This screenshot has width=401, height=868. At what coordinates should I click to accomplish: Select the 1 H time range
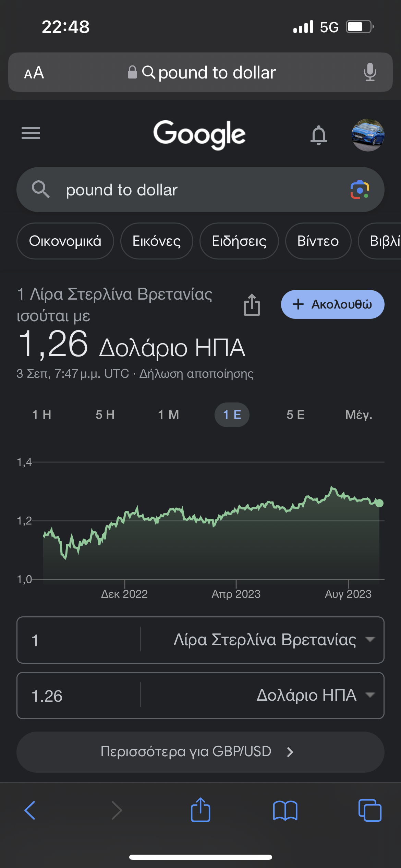pyautogui.click(x=42, y=415)
